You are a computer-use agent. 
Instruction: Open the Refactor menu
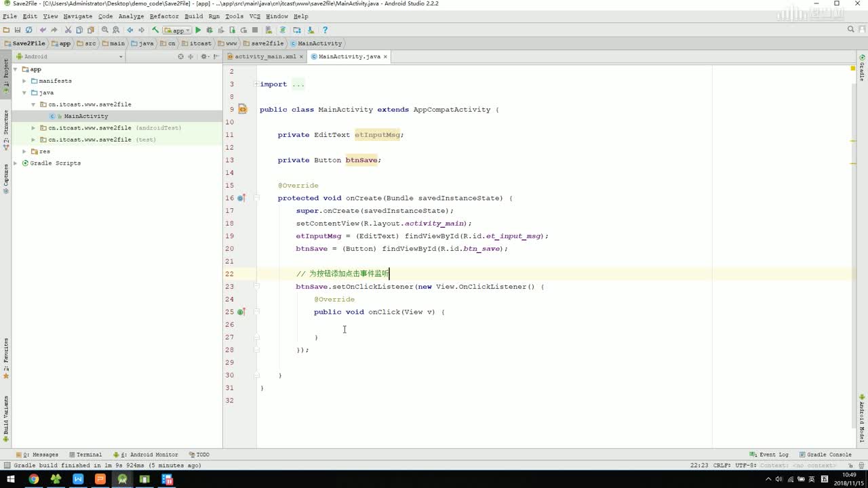164,16
